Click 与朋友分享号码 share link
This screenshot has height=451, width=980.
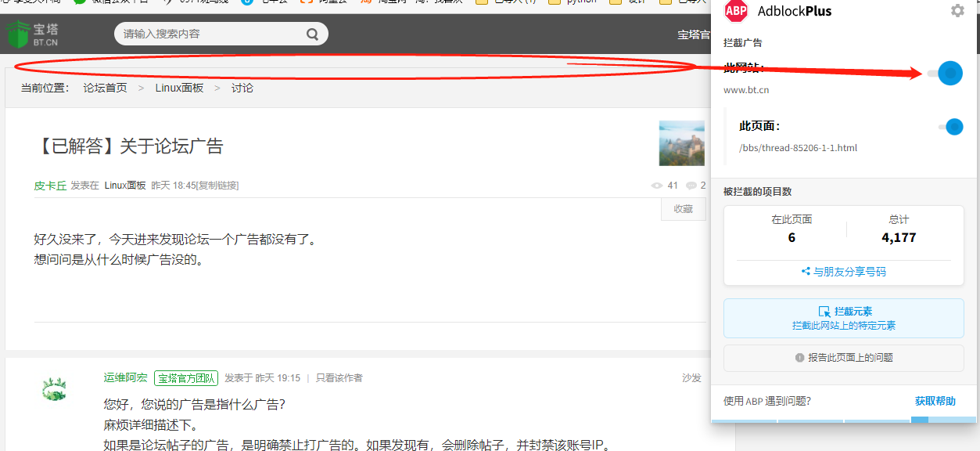844,272
